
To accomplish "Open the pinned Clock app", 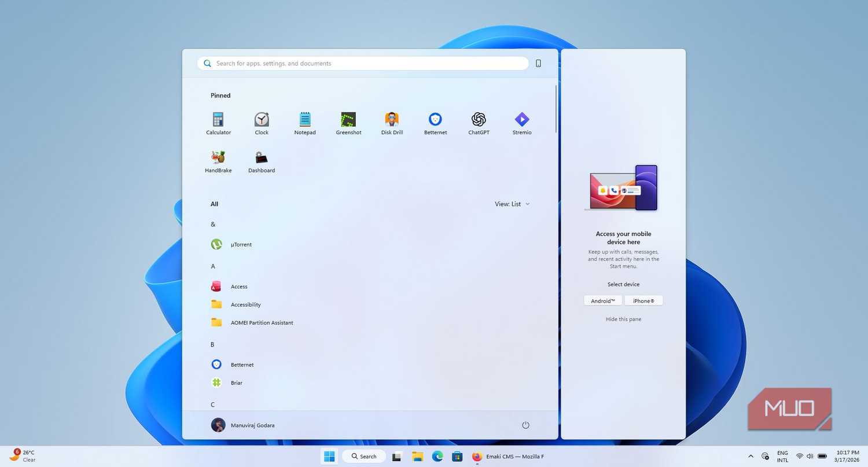I will 262,124.
